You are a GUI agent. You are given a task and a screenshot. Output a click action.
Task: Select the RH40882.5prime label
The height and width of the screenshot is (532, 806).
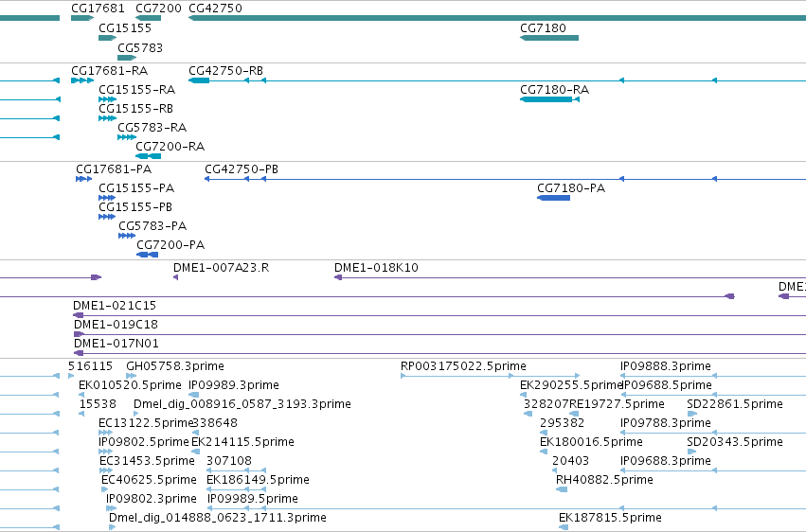(605, 480)
